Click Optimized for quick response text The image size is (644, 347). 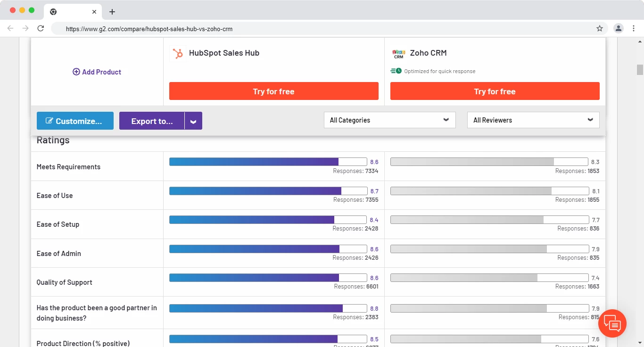coord(440,71)
